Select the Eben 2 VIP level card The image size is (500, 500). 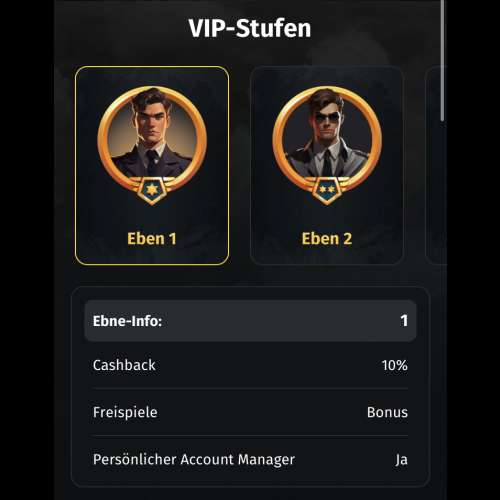[327, 166]
